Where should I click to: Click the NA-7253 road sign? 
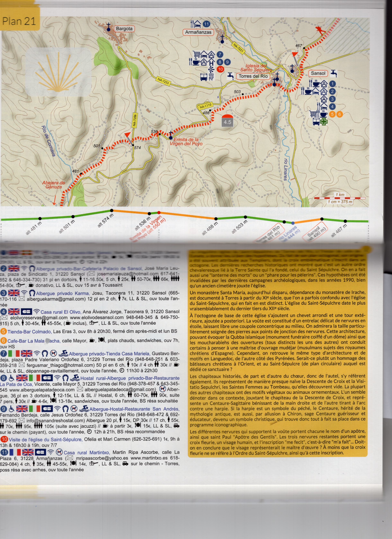[163, 81]
